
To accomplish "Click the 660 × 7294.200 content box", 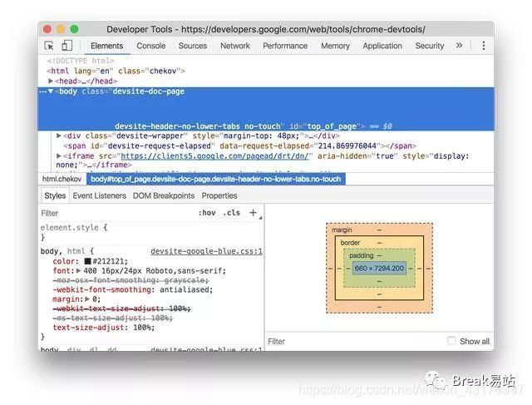I will pos(379,268).
